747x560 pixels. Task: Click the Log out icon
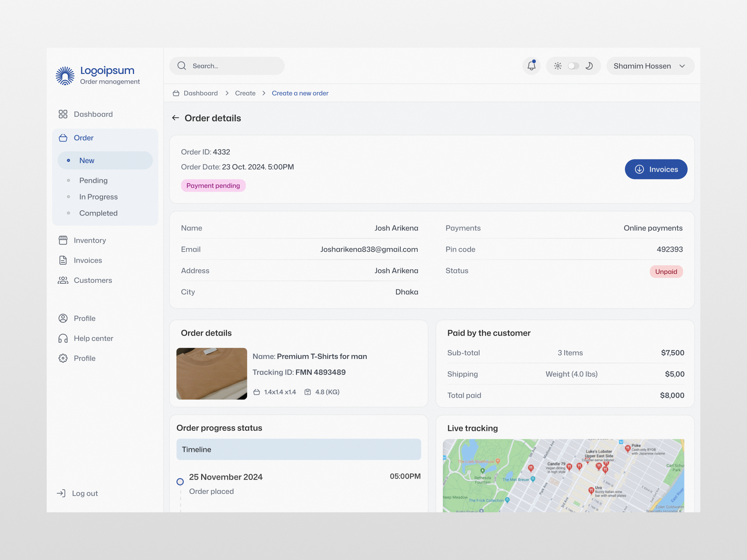pos(61,493)
